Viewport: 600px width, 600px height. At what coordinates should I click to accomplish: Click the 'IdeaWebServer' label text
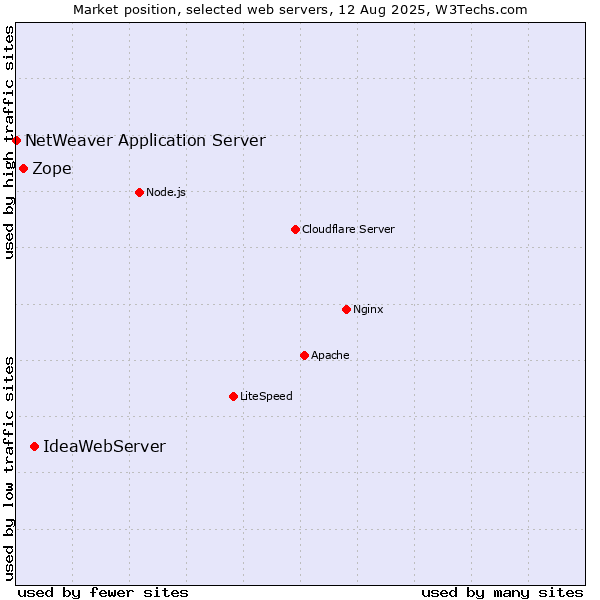104,447
